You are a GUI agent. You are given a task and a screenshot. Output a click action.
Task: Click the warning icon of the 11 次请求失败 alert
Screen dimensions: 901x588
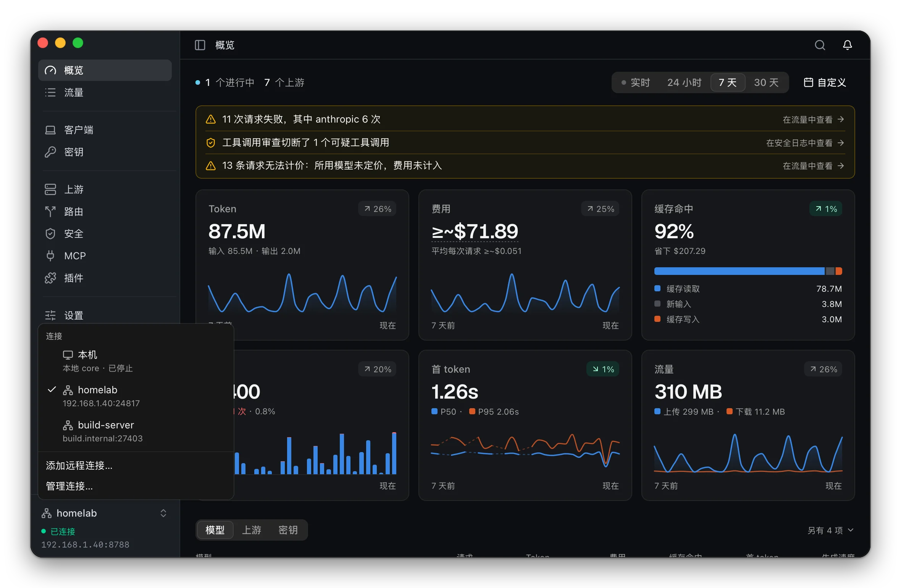click(211, 120)
